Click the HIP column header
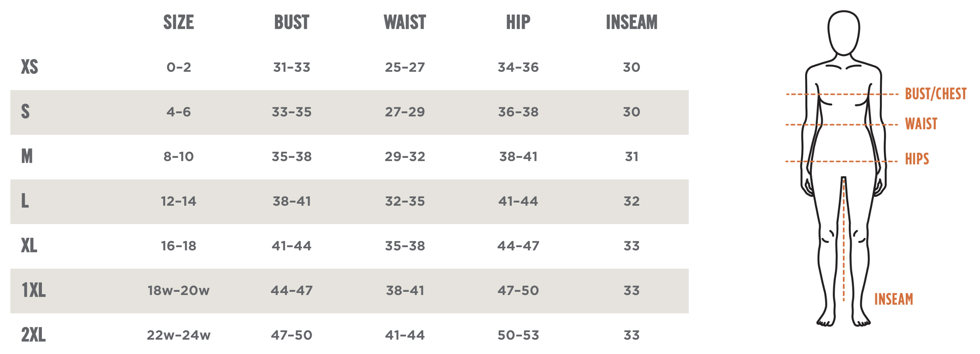Viewport: 980px width, 354px height. 518,22
